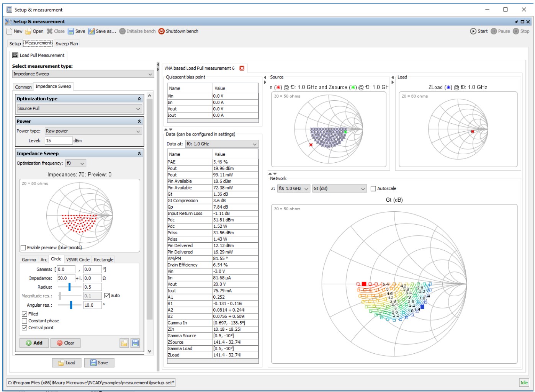The image size is (535, 392).
Task: Close the Setup & measurement docked panel
Action: coord(528,22)
